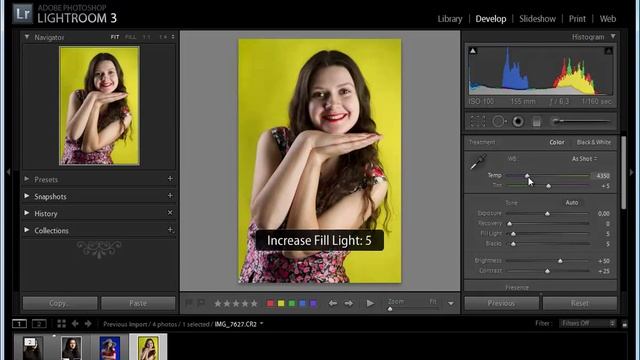
Task: Adjust the Brightness slider handle
Action: click(560, 260)
